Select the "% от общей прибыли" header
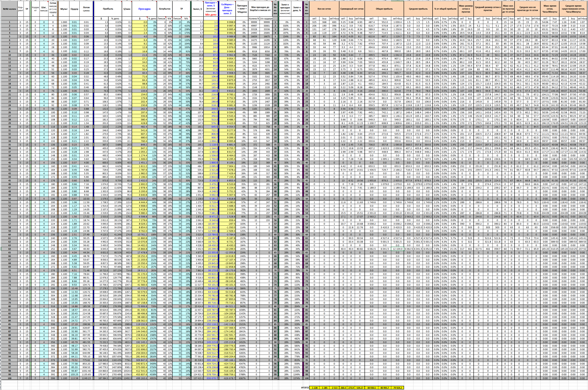The width and height of the screenshot is (588, 390). click(445, 9)
